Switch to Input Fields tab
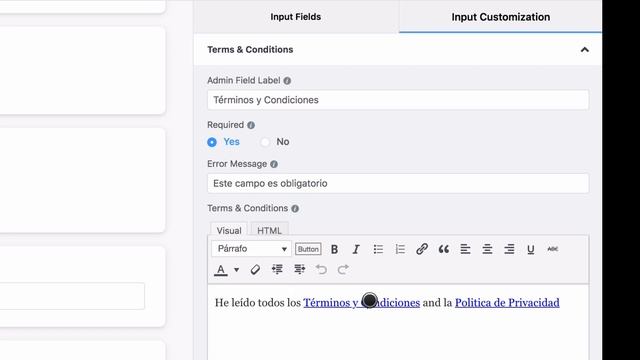The width and height of the screenshot is (640, 360). point(296,17)
